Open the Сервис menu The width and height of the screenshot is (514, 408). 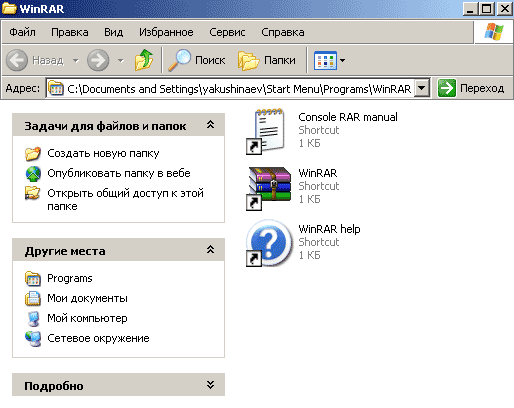coord(227,32)
